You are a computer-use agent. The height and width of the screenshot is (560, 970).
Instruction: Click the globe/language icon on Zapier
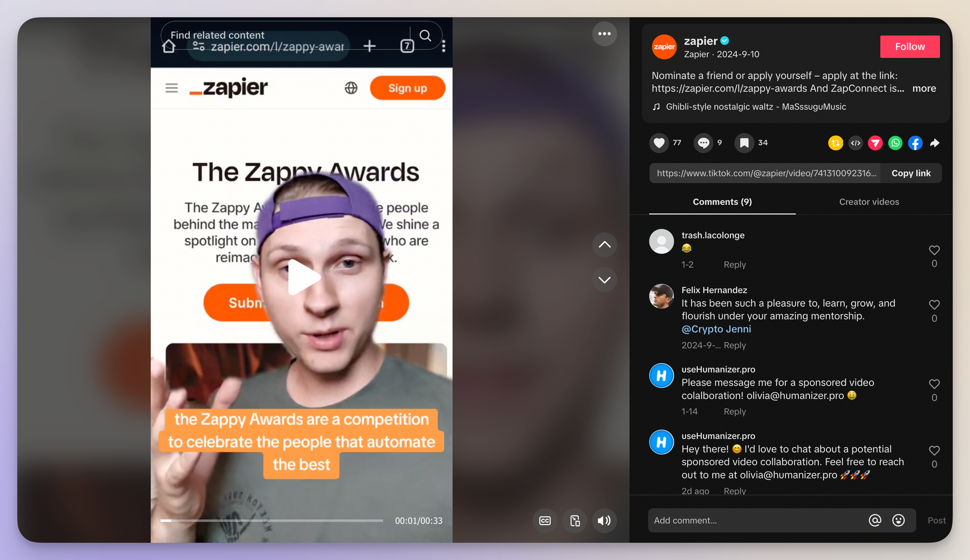click(352, 88)
